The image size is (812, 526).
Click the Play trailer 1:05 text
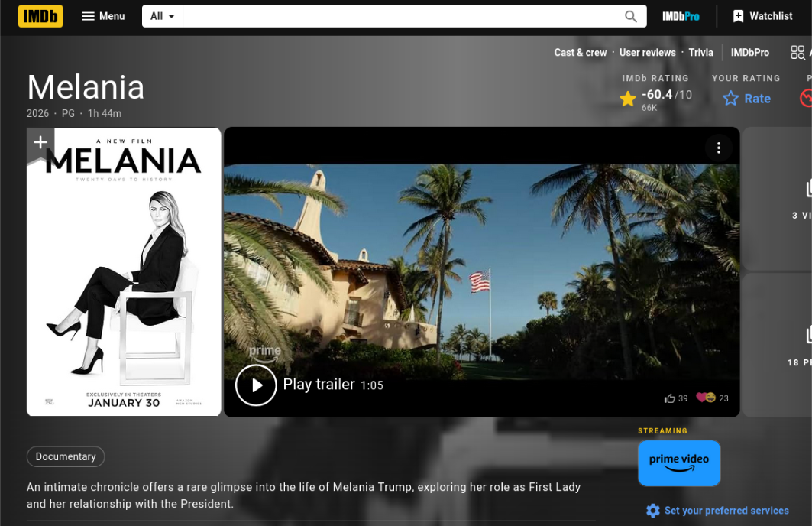(333, 385)
